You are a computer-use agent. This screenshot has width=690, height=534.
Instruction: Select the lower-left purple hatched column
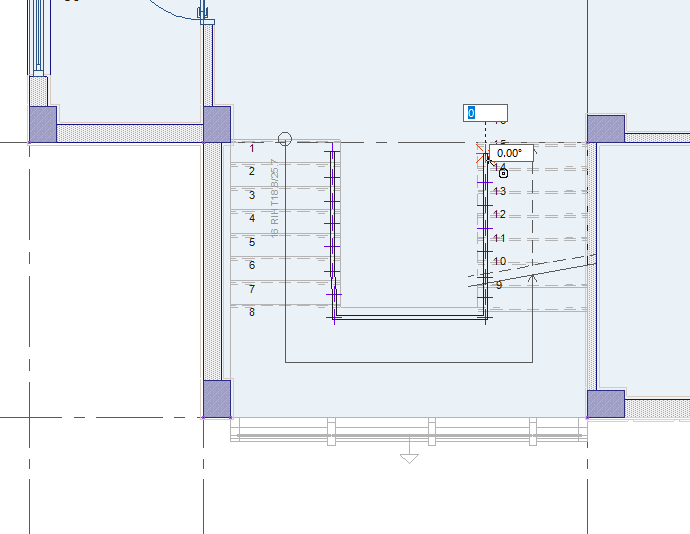point(217,398)
